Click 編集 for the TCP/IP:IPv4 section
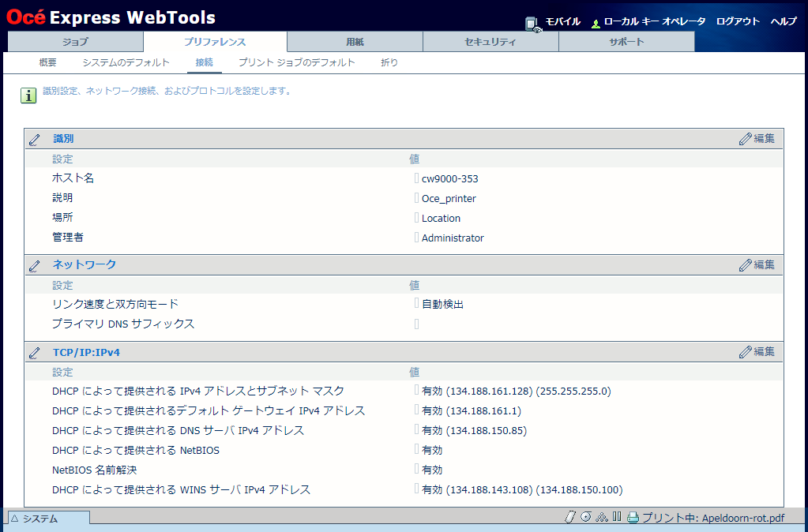The width and height of the screenshot is (808, 532). (x=757, y=352)
